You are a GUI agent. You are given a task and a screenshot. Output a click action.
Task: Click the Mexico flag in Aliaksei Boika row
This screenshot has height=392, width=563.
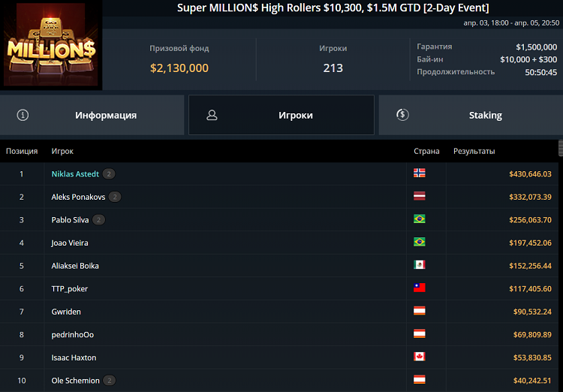420,265
